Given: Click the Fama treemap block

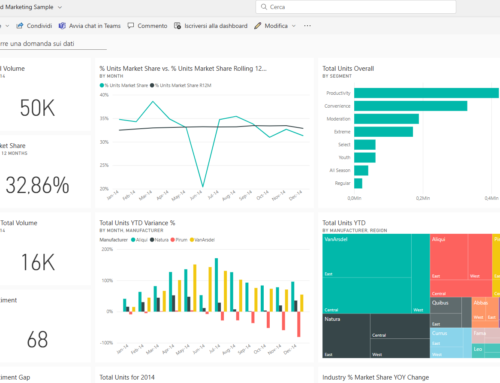Looking at the screenshot, I should point(485,336).
